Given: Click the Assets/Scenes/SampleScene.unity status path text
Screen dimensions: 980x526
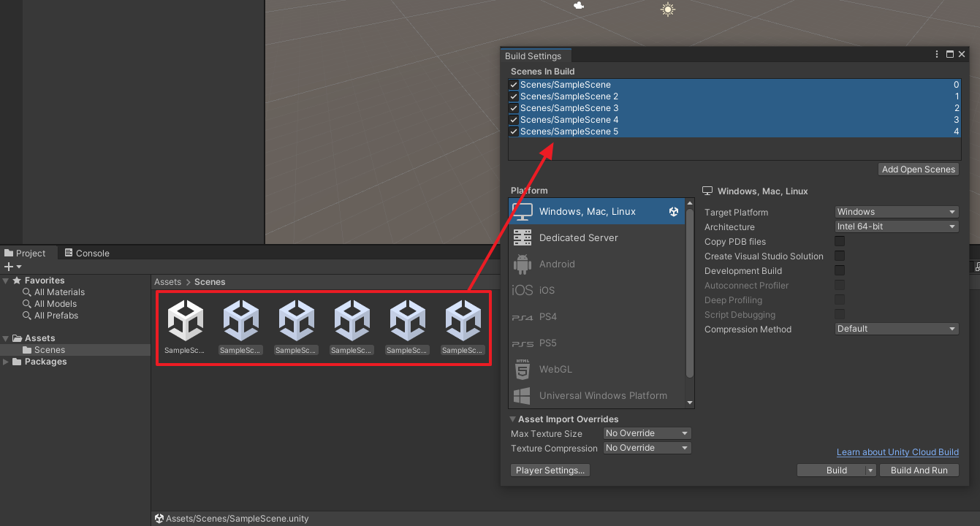Looking at the screenshot, I should pos(238,519).
